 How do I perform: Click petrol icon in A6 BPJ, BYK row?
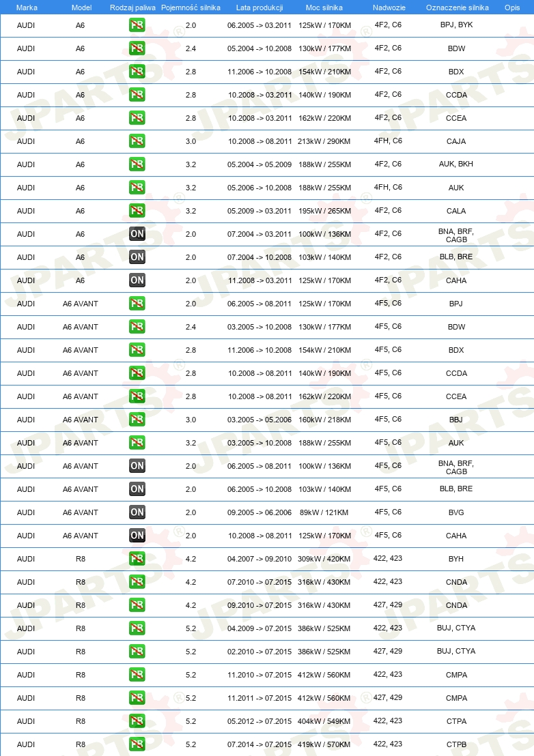point(137,25)
